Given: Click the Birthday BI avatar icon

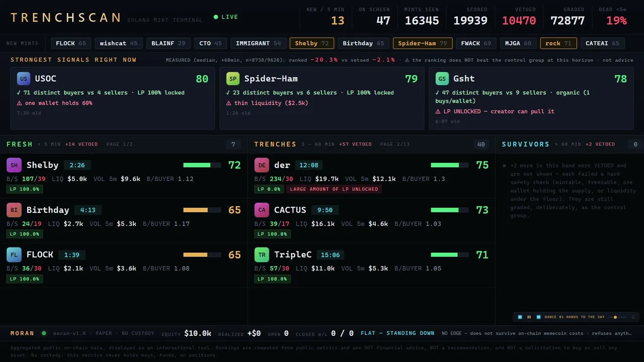Looking at the screenshot, I should click(14, 210).
